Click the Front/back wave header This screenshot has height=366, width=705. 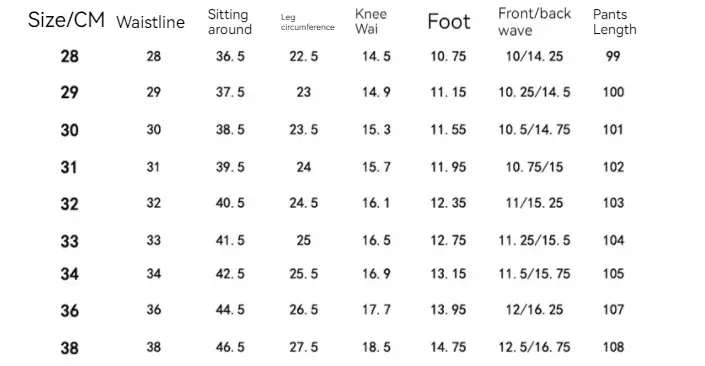point(535,22)
